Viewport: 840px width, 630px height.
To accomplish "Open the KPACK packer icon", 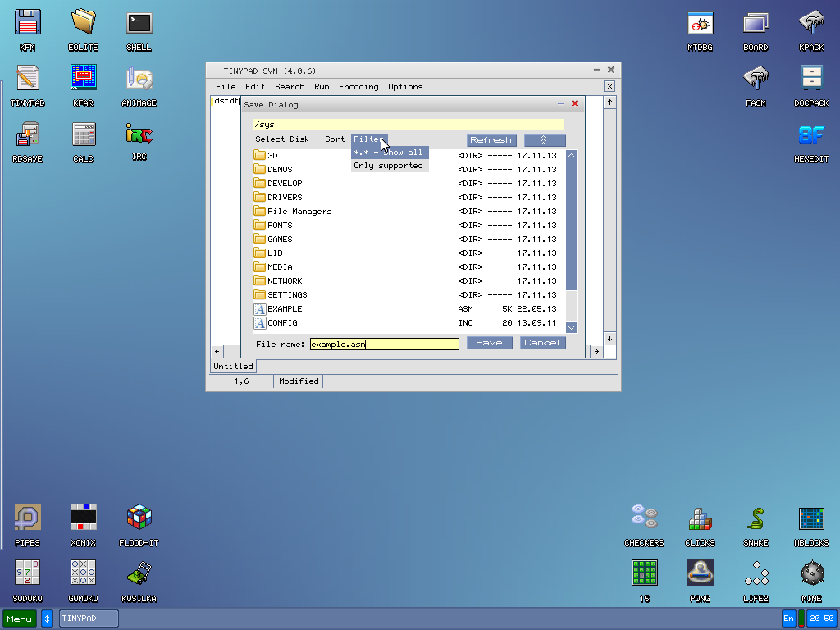I will (x=810, y=25).
